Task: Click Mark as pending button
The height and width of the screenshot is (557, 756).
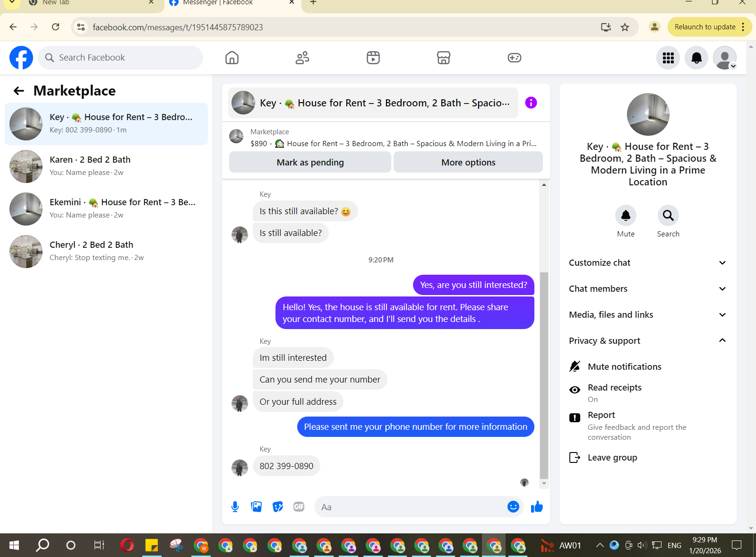Action: click(310, 162)
